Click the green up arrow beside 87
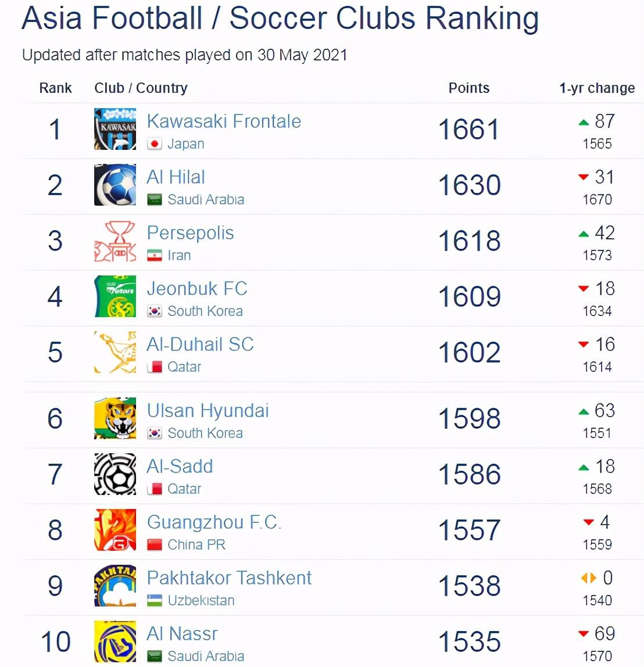Viewport: 644px width, 667px height. [584, 122]
